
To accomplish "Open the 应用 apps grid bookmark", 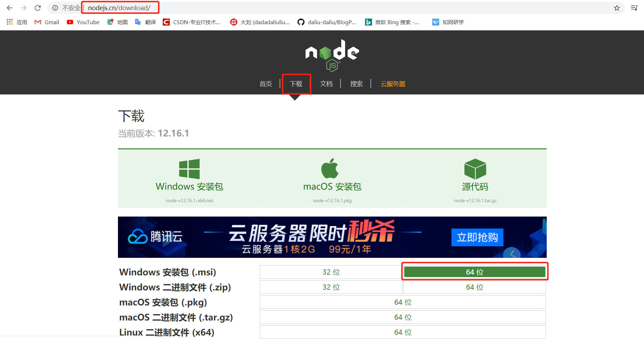I will (17, 22).
